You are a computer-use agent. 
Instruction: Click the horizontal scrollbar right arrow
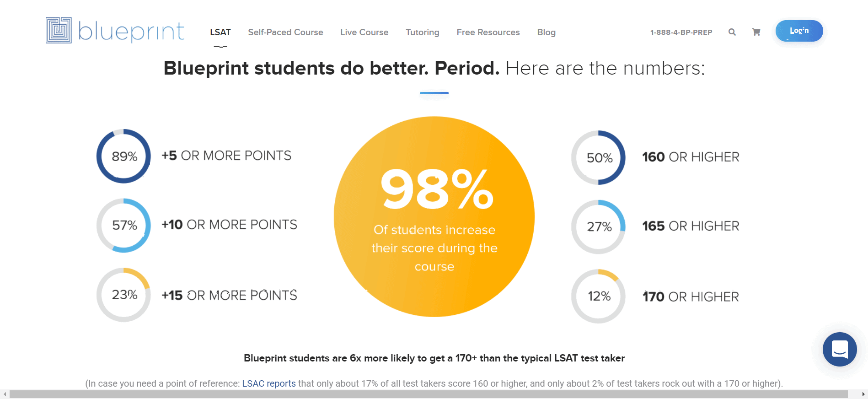point(863,394)
